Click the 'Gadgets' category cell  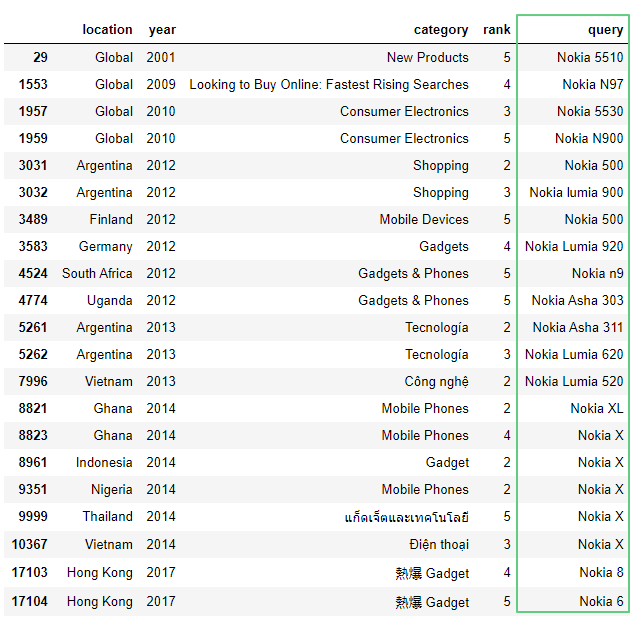[x=444, y=247]
